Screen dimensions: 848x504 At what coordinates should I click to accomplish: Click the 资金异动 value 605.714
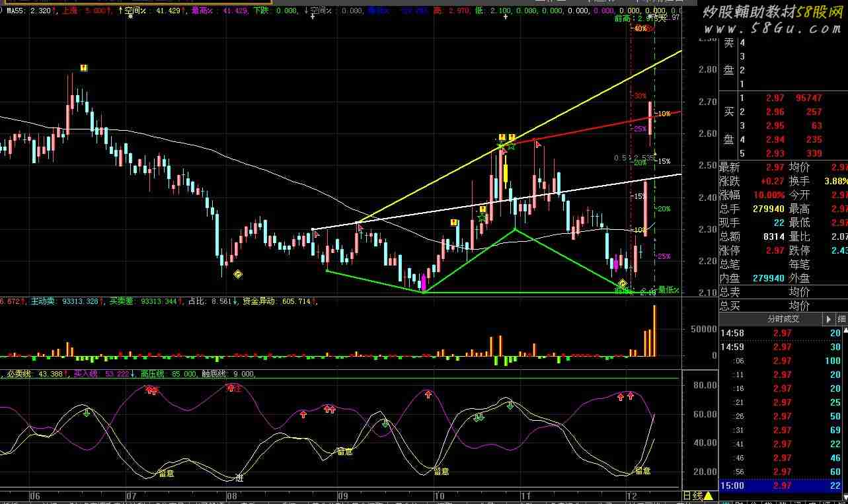point(295,301)
